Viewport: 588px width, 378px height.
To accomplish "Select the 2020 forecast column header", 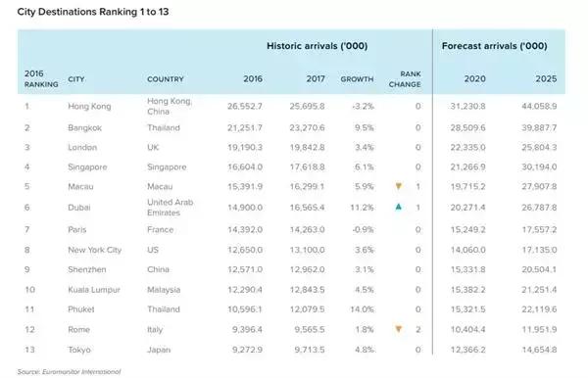I will click(x=474, y=79).
